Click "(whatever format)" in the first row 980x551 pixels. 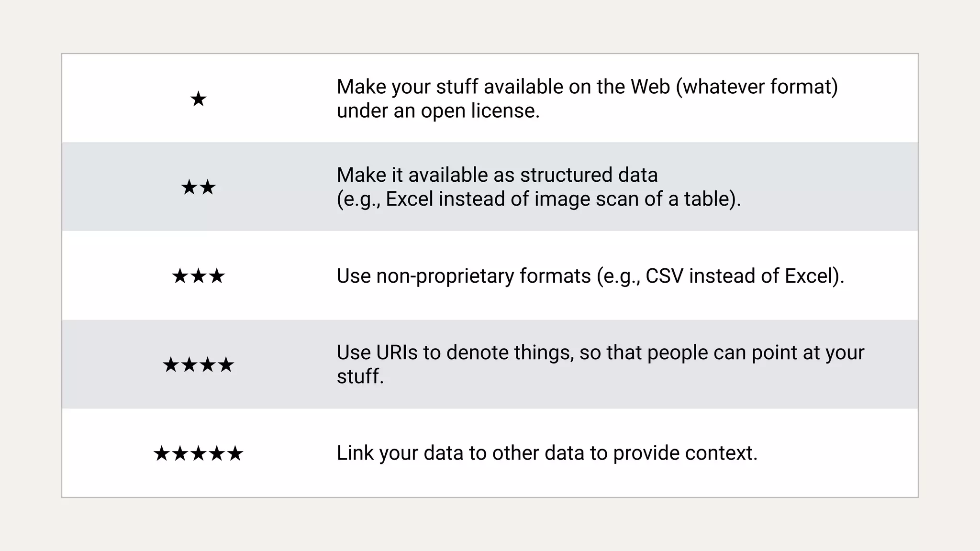[757, 87]
